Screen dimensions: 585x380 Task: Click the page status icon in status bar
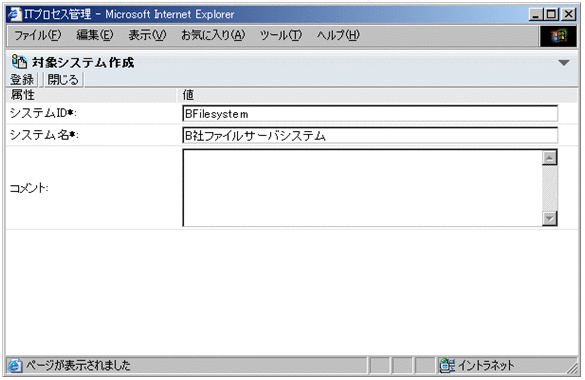click(x=15, y=365)
